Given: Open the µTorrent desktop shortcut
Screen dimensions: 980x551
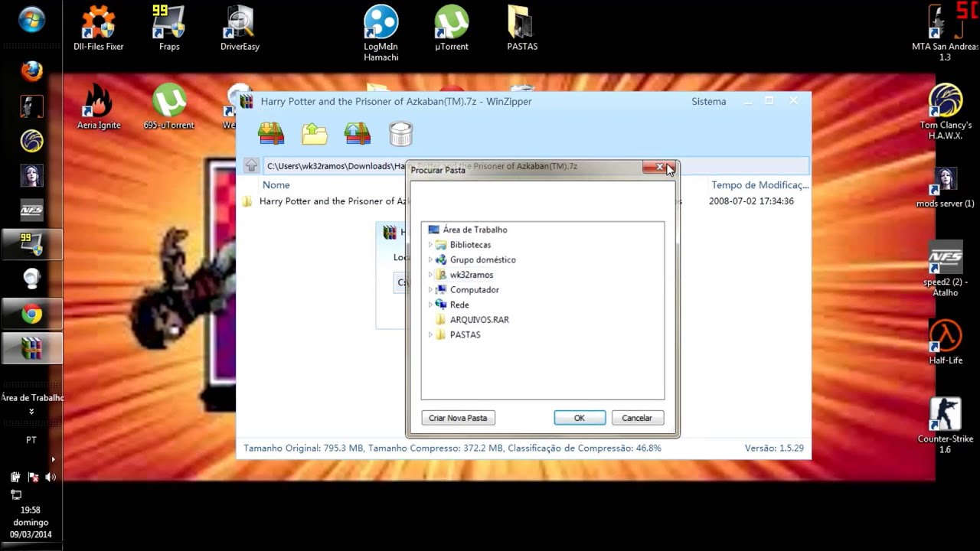Looking at the screenshot, I should 452,28.
